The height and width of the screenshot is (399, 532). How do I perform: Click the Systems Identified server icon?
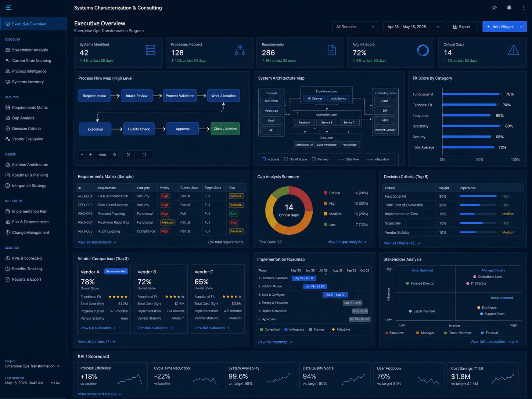tap(151, 50)
